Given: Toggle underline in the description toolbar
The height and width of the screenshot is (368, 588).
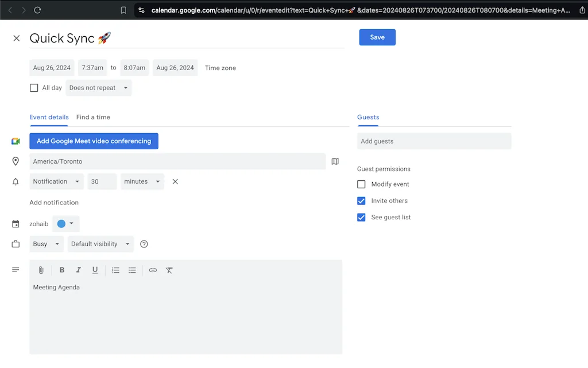Looking at the screenshot, I should coord(95,270).
